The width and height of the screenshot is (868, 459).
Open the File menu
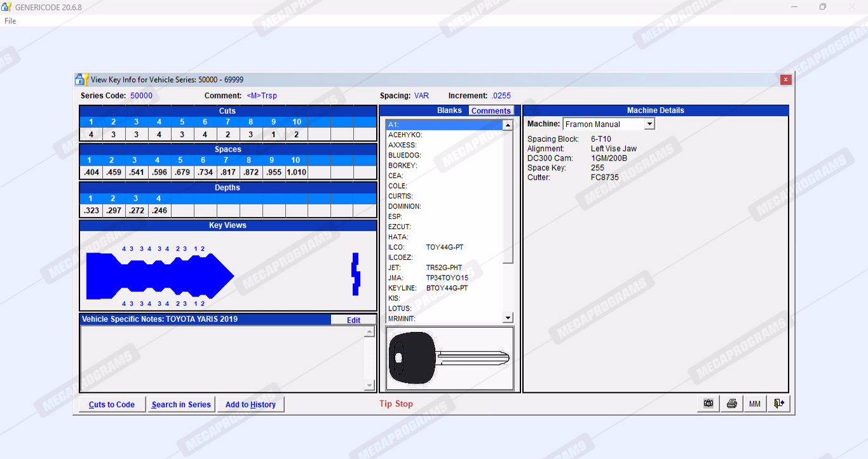point(10,21)
